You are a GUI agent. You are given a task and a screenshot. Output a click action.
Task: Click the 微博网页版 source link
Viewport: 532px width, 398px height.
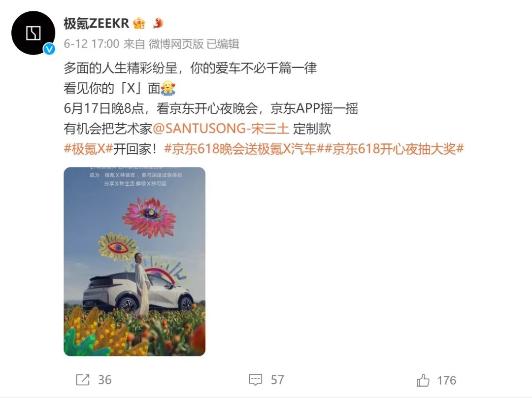[176, 44]
